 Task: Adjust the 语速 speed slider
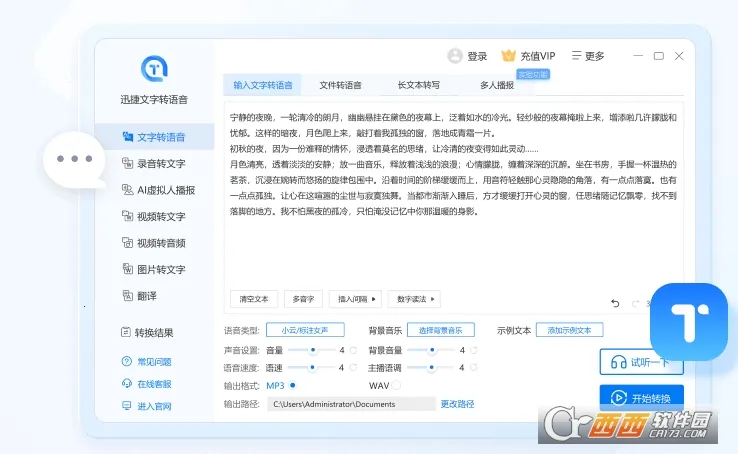313,368
